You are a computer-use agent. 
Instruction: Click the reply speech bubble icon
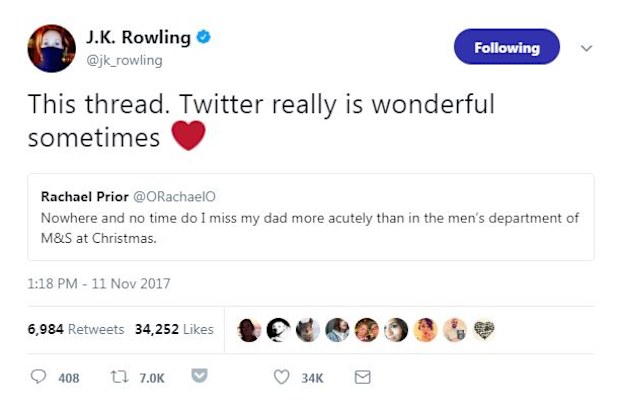coord(38,377)
